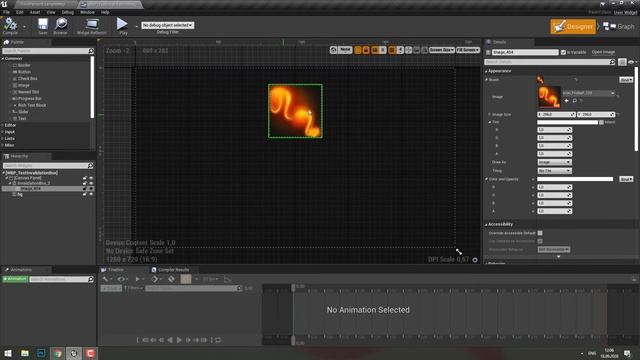Click the Hierarchy search magnifier icon
Screen dimensions: 640x360
click(x=90, y=166)
